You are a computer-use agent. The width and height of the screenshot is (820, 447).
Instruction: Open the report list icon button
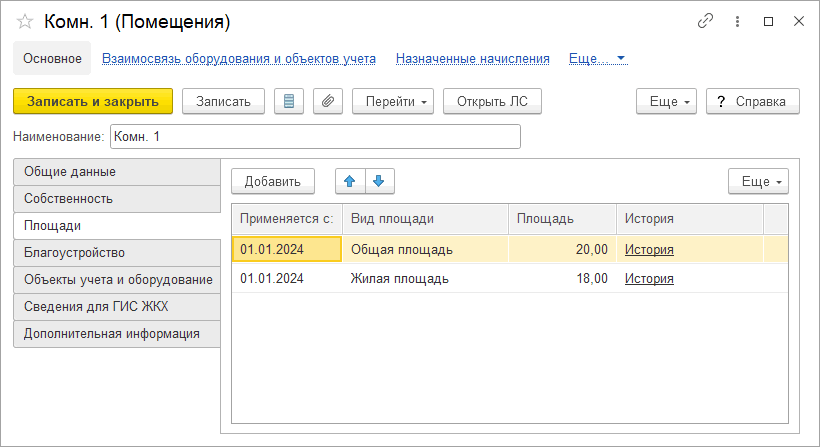click(289, 101)
